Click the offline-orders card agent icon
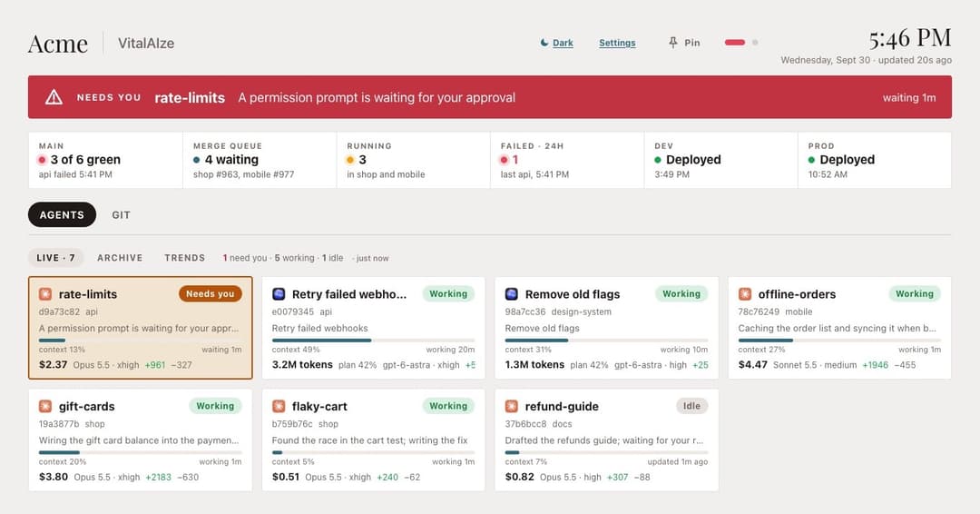 pyautogui.click(x=744, y=294)
